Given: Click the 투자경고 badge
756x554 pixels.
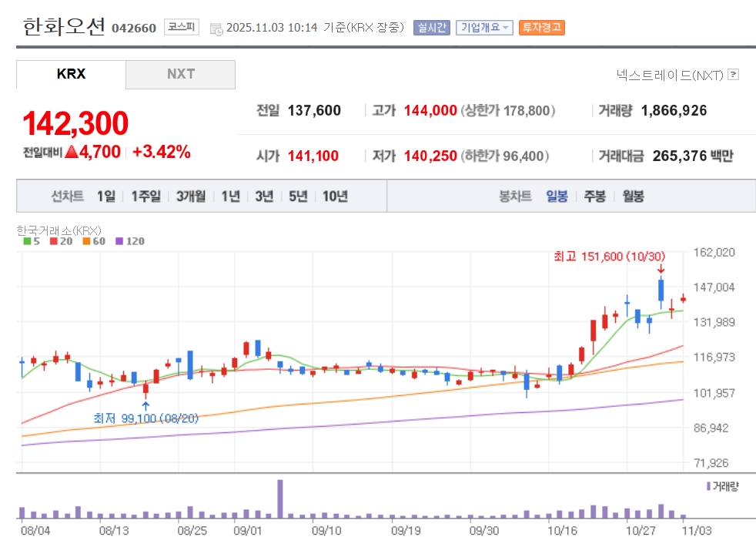Looking at the screenshot, I should [x=542, y=28].
